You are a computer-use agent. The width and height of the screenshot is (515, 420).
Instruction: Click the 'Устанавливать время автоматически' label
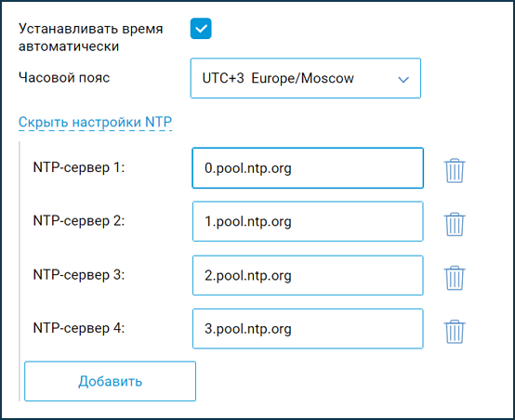[91, 37]
